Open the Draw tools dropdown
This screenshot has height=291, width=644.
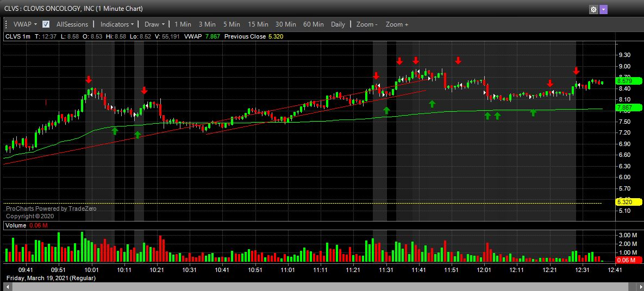click(x=154, y=24)
